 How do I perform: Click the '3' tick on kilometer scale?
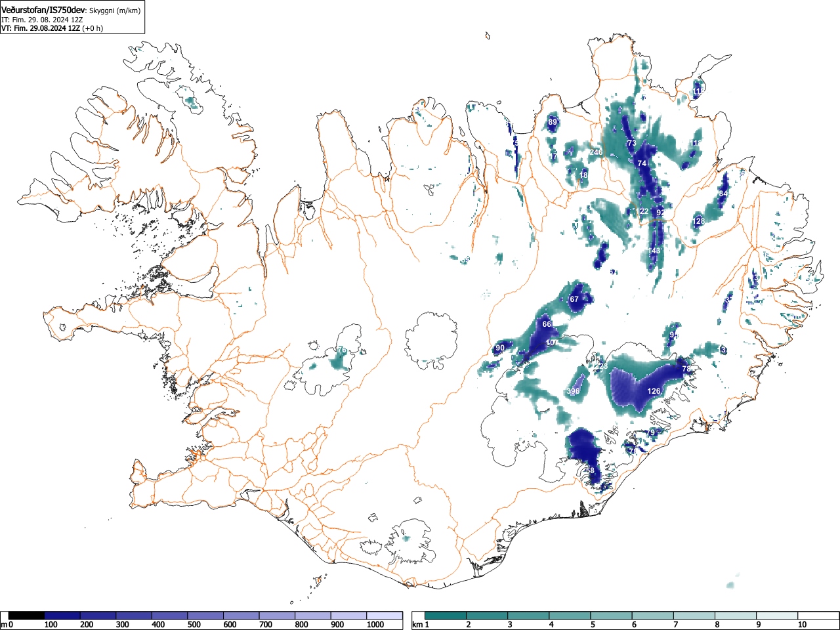point(509,625)
